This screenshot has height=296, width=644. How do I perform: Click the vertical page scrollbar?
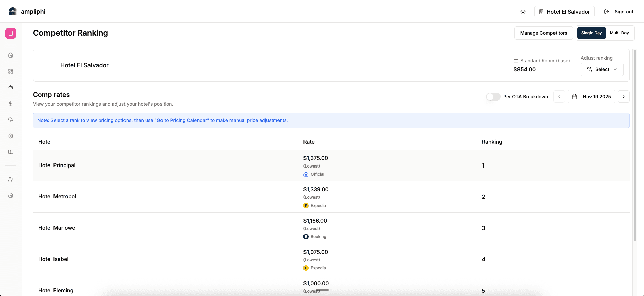[635, 145]
